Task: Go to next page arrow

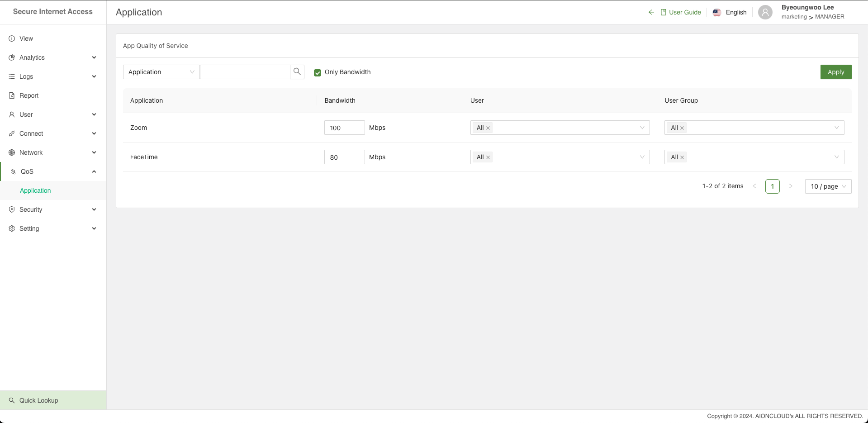Action: (791, 186)
